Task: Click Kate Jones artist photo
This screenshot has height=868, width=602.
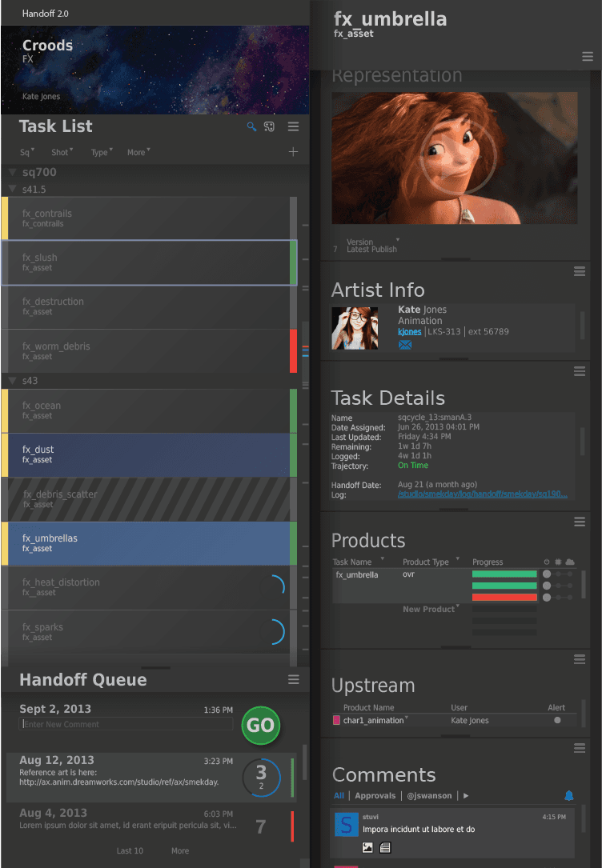Action: click(x=355, y=328)
